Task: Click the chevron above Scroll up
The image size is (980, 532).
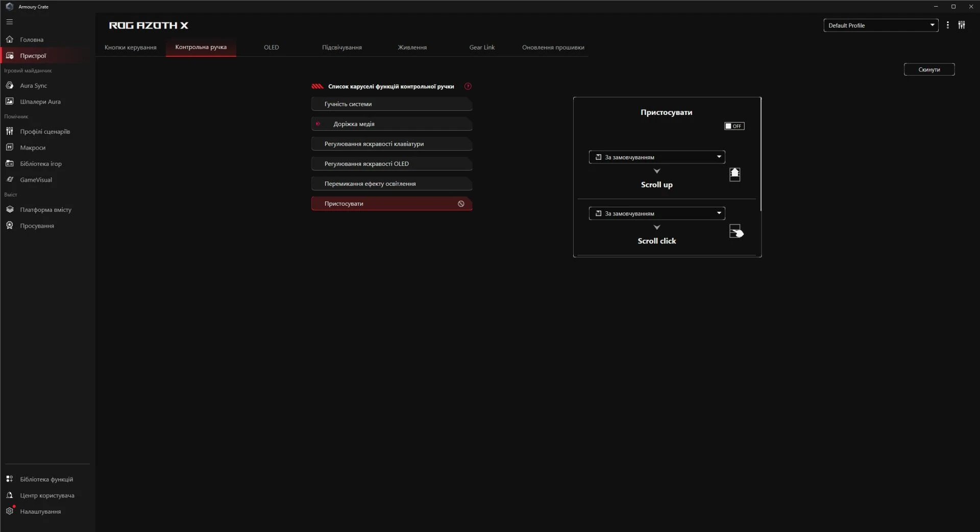Action: pyautogui.click(x=657, y=171)
